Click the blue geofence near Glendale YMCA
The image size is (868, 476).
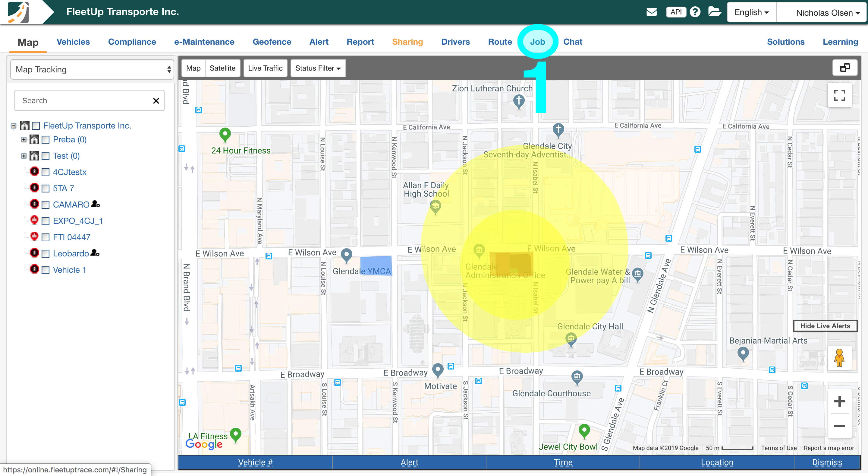(x=376, y=265)
